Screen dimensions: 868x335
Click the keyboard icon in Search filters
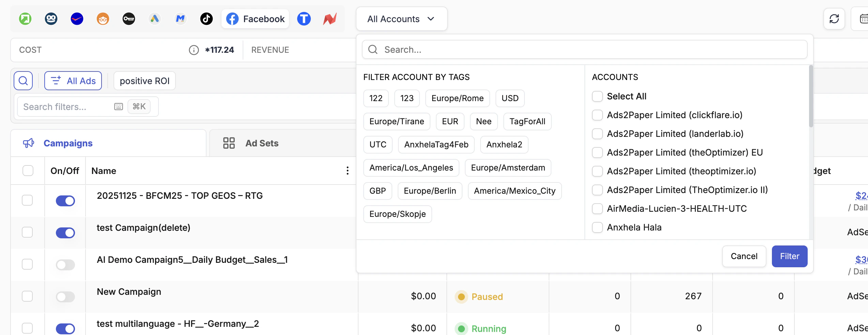119,107
